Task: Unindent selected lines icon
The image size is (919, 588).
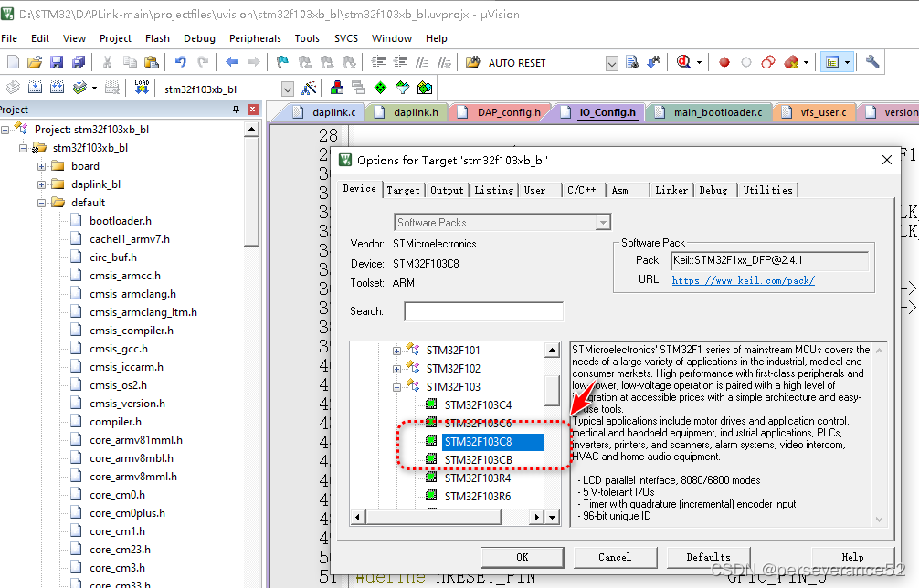Action: pos(400,62)
